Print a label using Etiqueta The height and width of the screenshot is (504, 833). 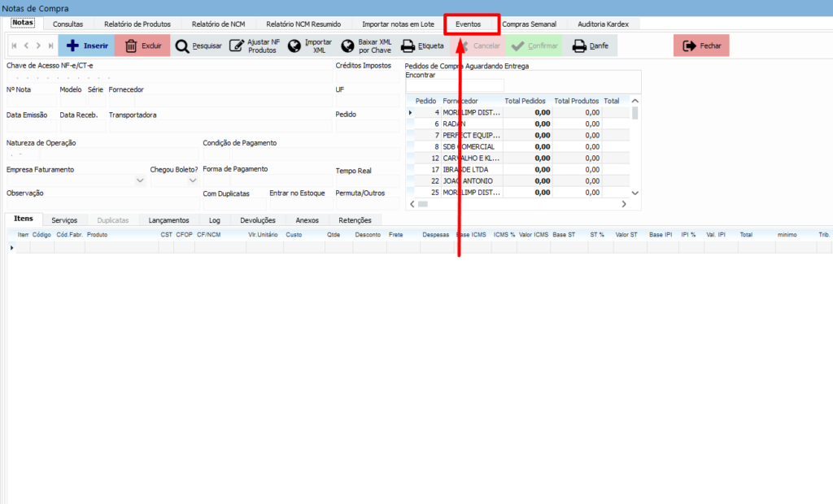tap(422, 46)
